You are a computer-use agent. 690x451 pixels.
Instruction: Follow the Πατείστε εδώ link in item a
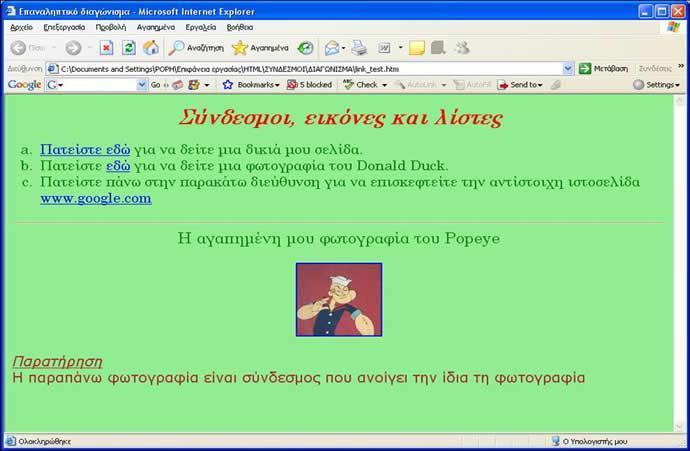85,150
